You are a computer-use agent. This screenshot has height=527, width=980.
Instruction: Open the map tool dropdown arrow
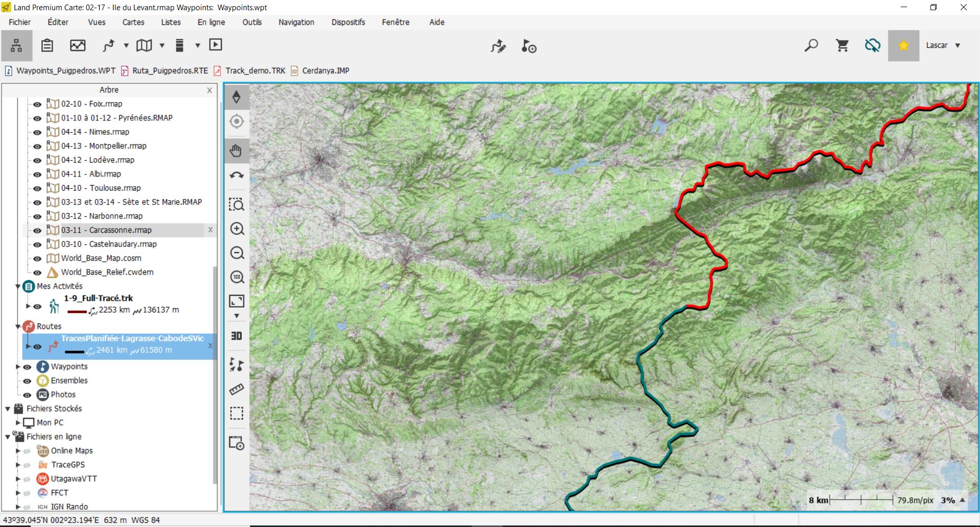[162, 45]
